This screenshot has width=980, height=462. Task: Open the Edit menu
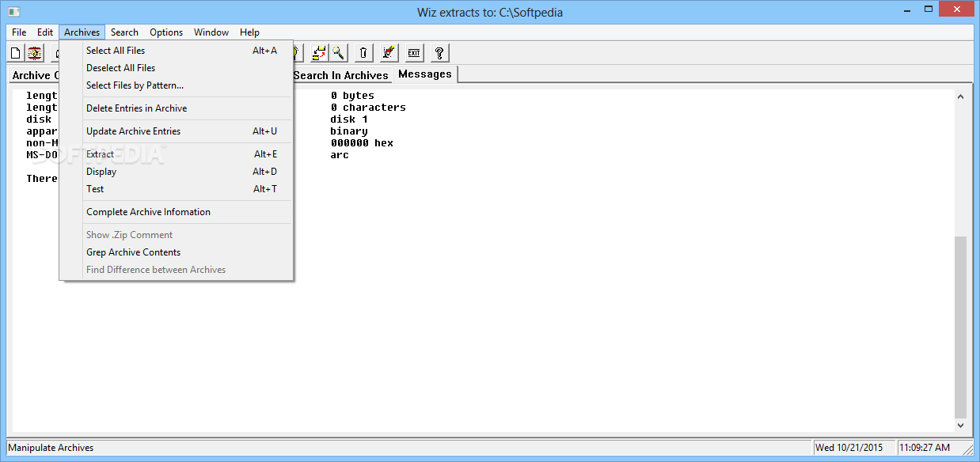tap(45, 32)
